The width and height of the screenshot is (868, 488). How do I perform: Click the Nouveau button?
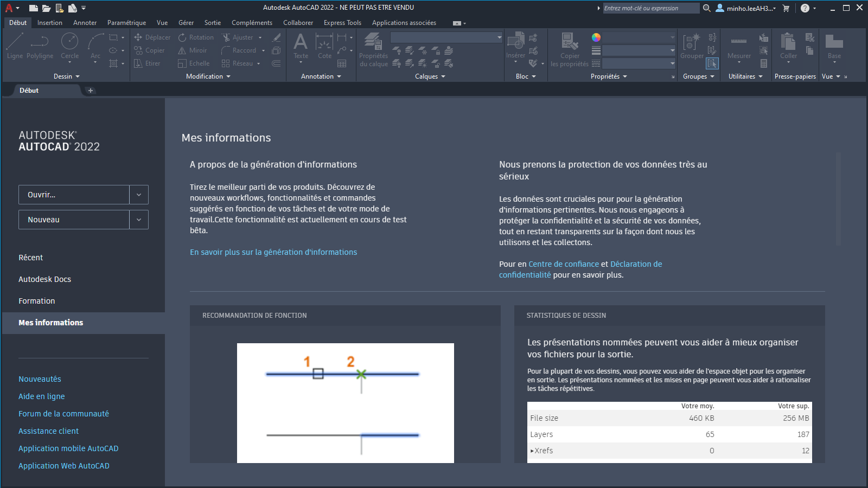coord(74,220)
